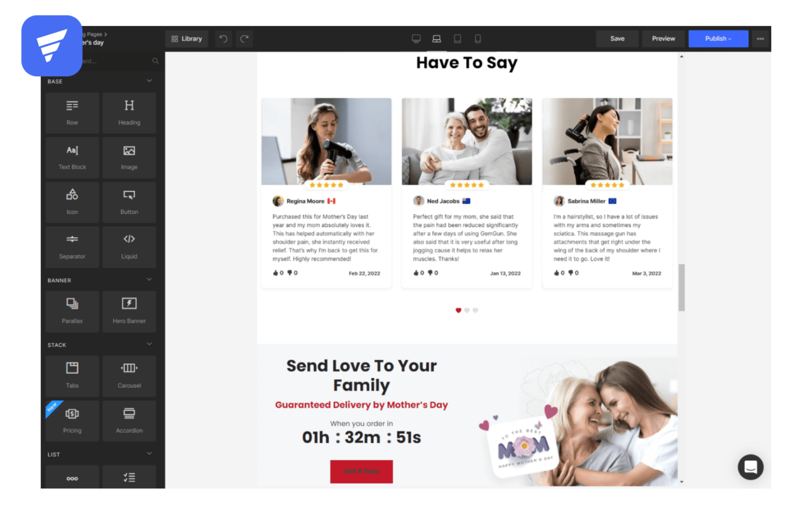Click the Row element in BASE panel
This screenshot has width=812, height=514.
pyautogui.click(x=72, y=113)
